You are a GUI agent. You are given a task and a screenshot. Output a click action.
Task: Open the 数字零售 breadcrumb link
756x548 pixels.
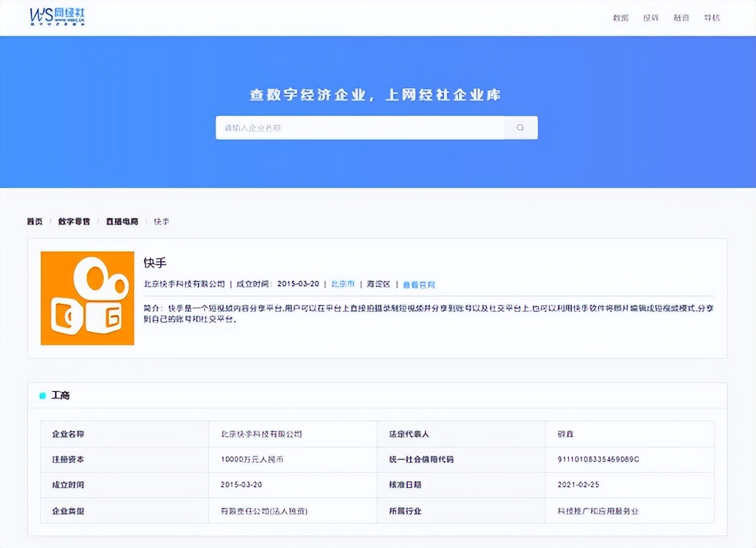pos(74,221)
